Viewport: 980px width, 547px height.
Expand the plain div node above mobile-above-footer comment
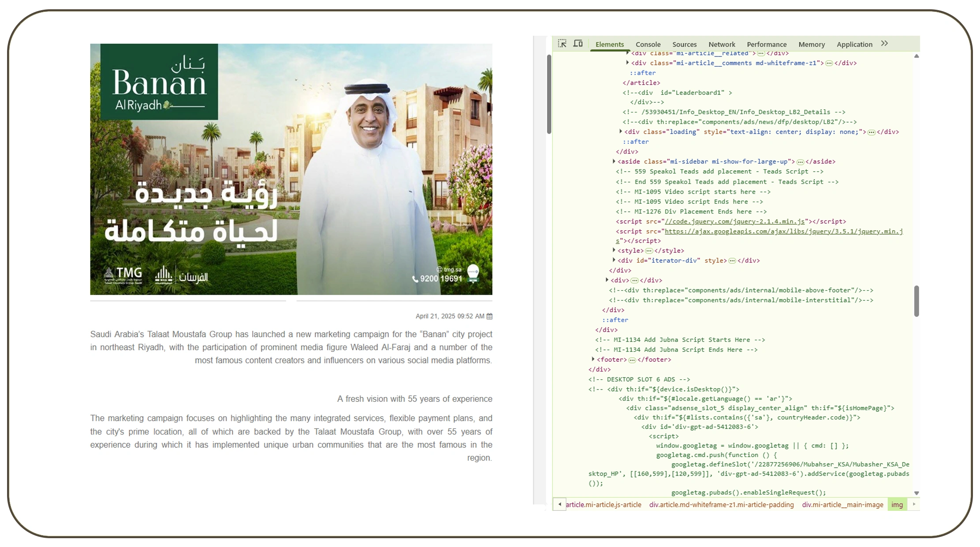click(607, 280)
